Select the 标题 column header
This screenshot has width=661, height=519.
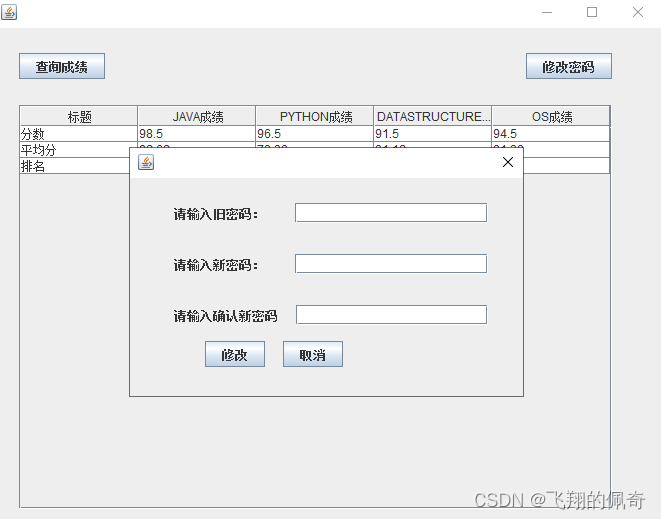click(79, 116)
